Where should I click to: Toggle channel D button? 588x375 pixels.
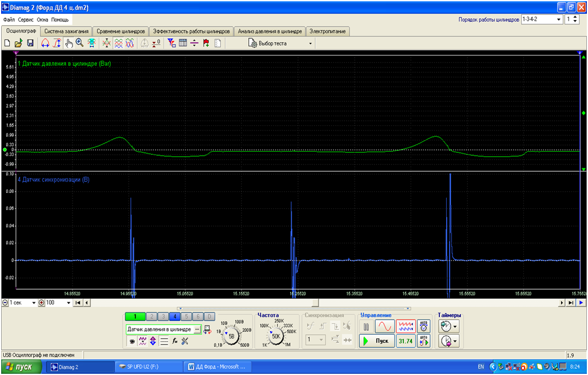(x=209, y=317)
